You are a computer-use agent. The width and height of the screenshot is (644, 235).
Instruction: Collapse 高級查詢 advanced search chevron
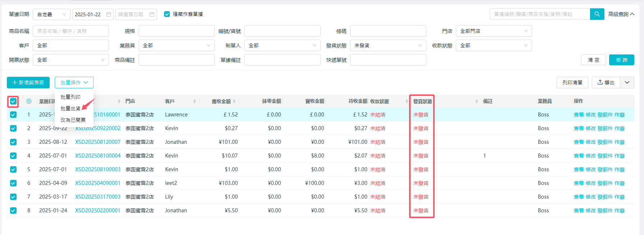point(632,14)
